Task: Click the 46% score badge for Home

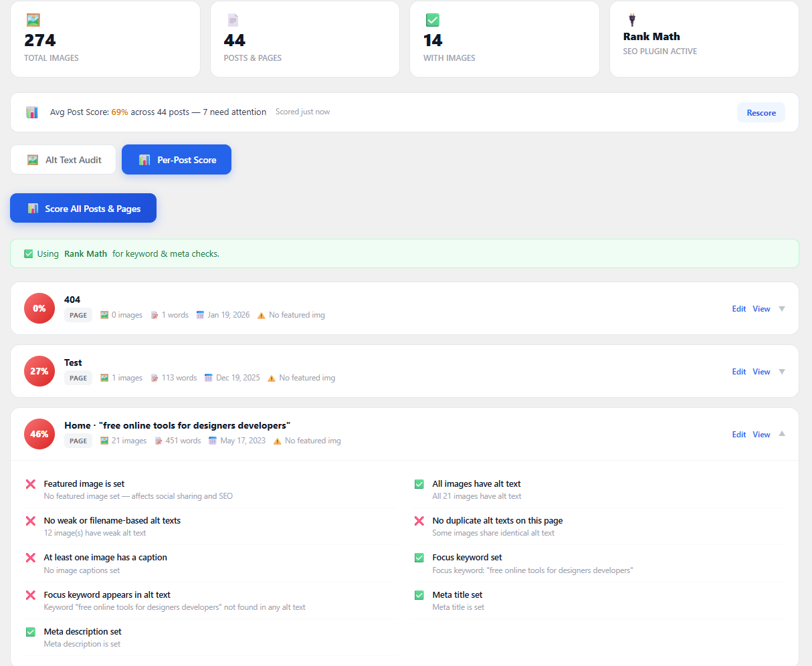Action: coord(39,434)
